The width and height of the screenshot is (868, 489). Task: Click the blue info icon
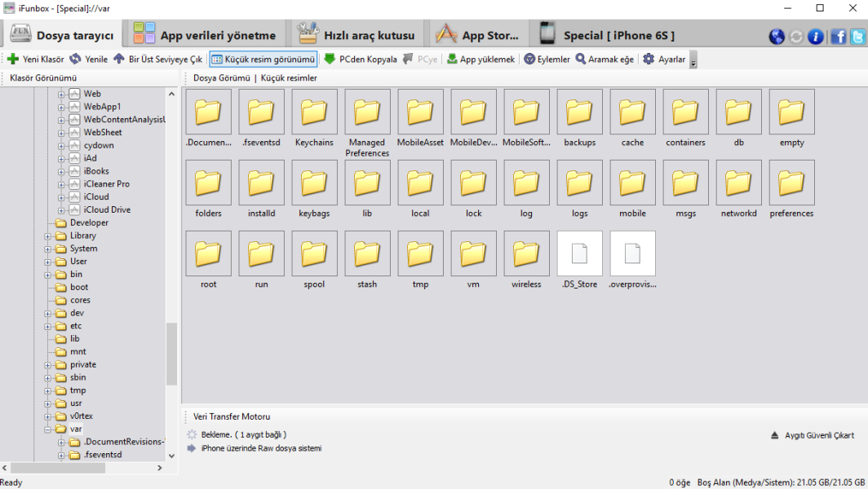816,37
